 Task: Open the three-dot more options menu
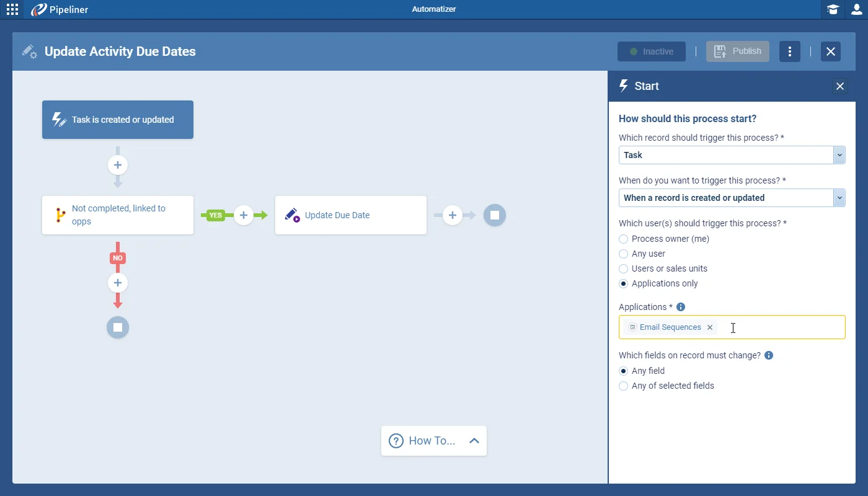coord(789,51)
